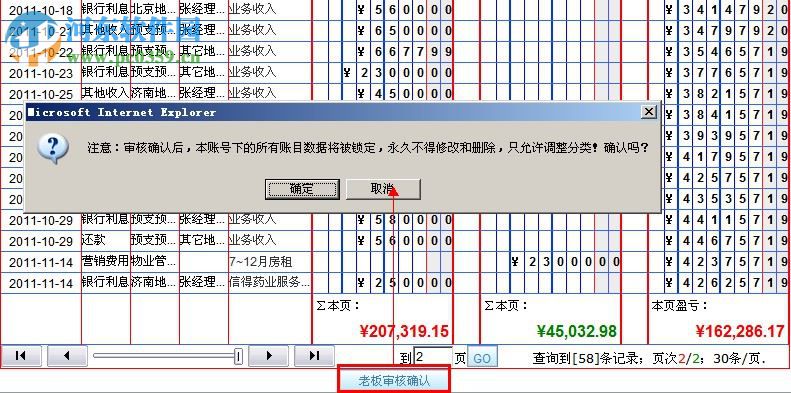Screen dimensions: 791x393
Task: Select the 营销费用 category cell
Action: click(x=106, y=262)
